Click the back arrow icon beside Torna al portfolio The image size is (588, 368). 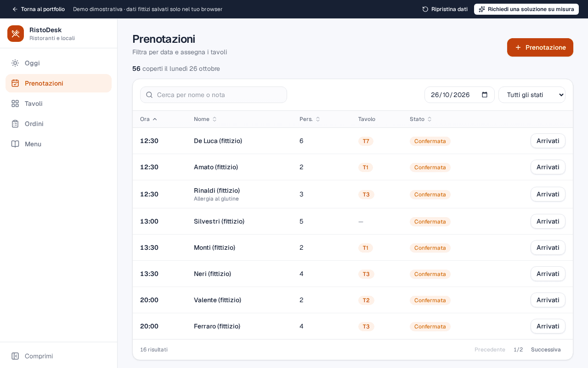(x=15, y=9)
